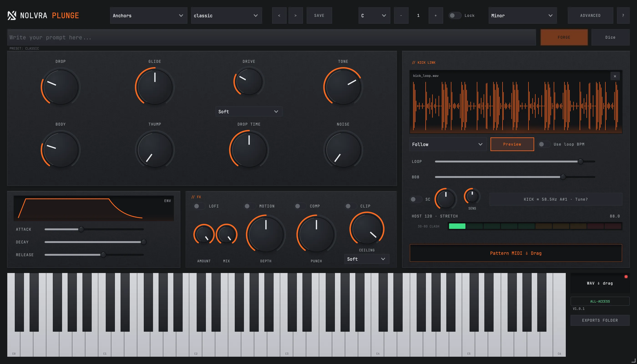Click the Nolvra logo icon
The width and height of the screenshot is (637, 364).
tap(12, 15)
